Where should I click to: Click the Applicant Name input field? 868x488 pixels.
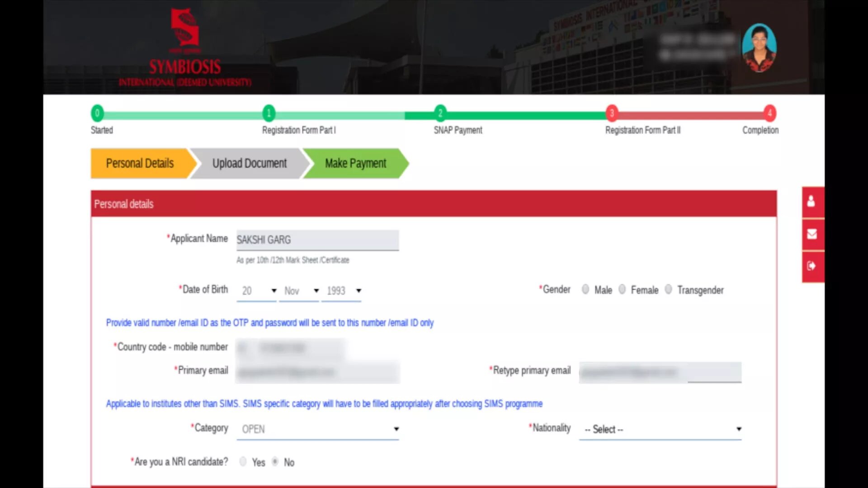(318, 239)
